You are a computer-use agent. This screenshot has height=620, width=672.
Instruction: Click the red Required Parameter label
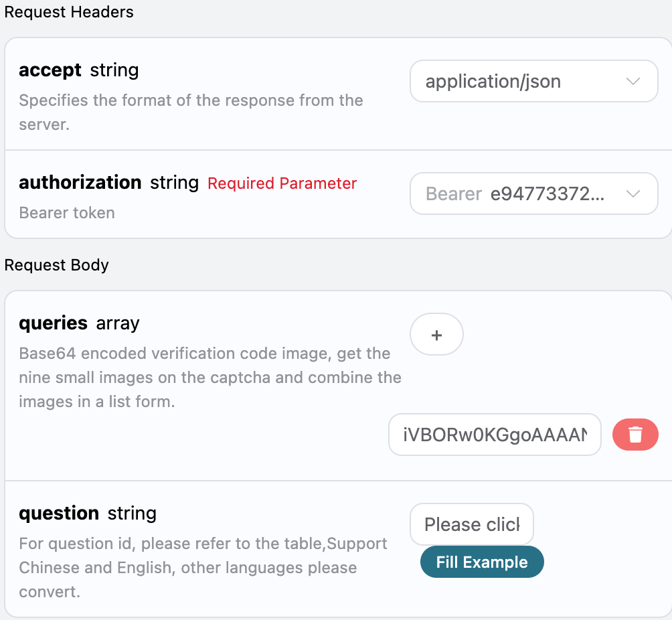(282, 183)
